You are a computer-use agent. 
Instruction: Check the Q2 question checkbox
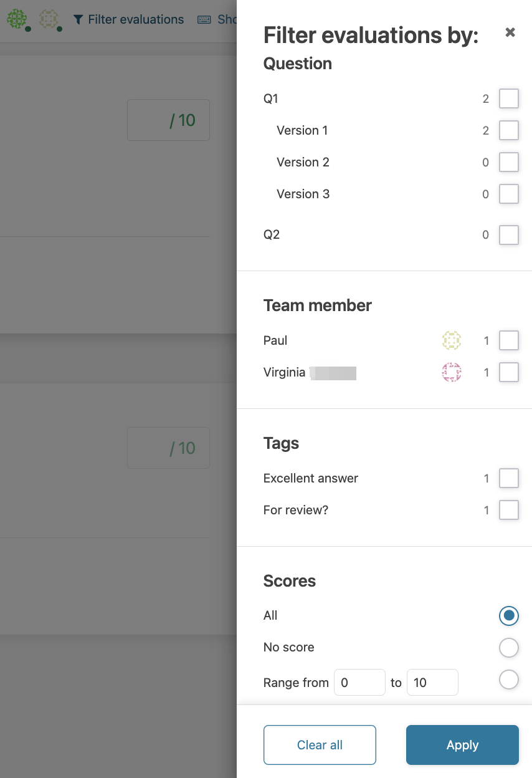point(509,235)
